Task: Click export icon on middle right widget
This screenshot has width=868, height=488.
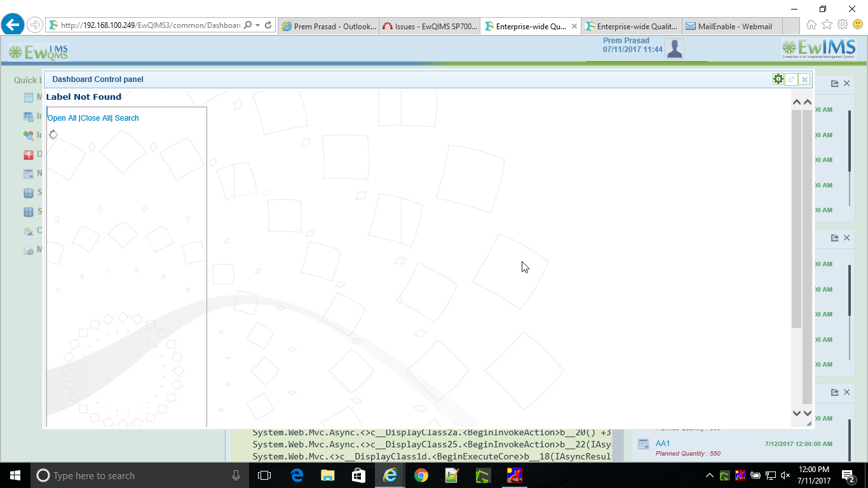Action: (x=835, y=238)
